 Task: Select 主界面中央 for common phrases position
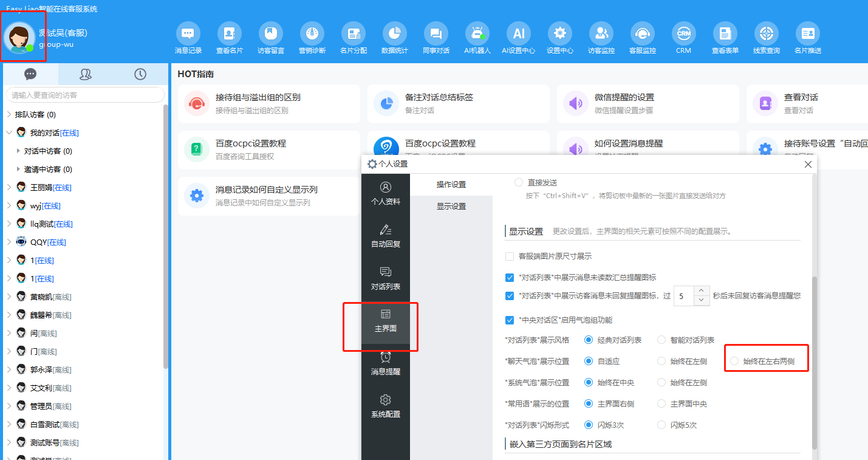click(x=661, y=403)
